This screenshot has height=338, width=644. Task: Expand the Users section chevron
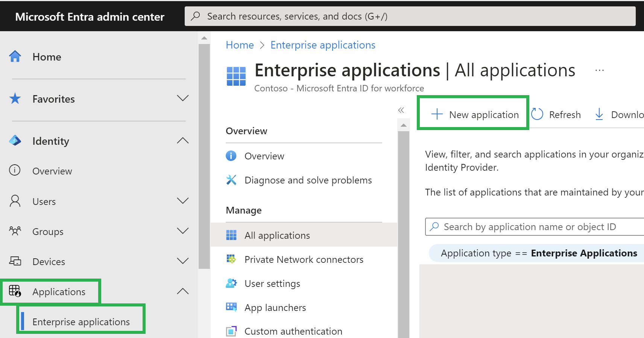coord(183,201)
